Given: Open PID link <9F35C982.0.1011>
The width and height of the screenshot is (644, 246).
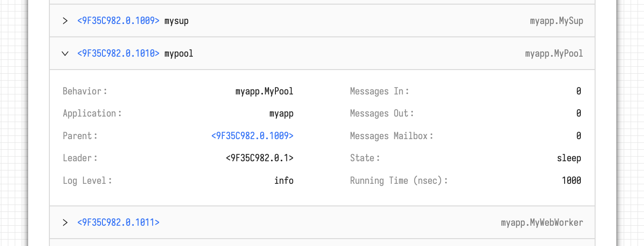Looking at the screenshot, I should coord(118,223).
